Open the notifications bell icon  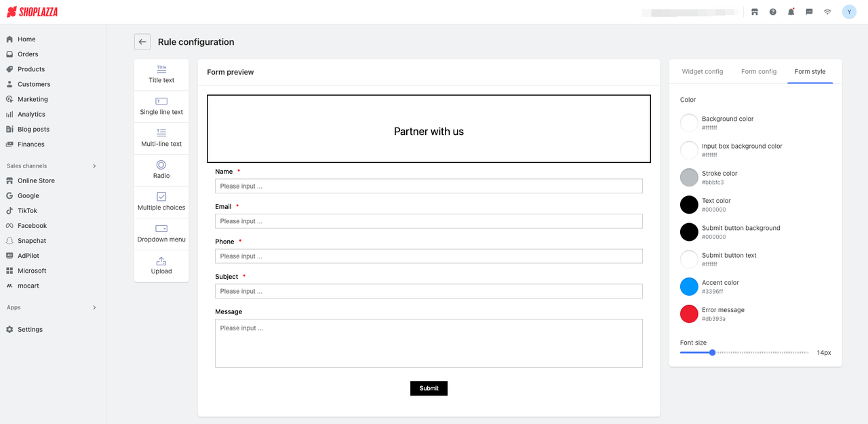click(791, 12)
